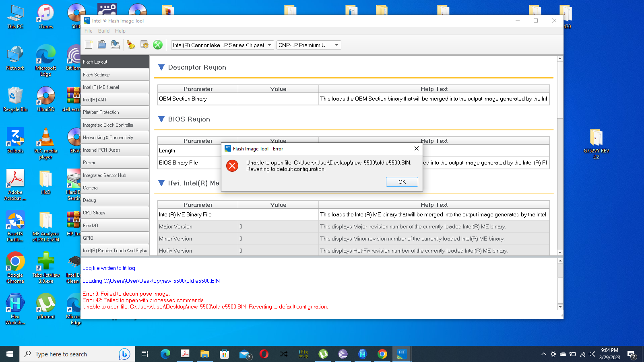Image resolution: width=644 pixels, height=362 pixels.
Task: Open the Help menu
Action: 120,31
